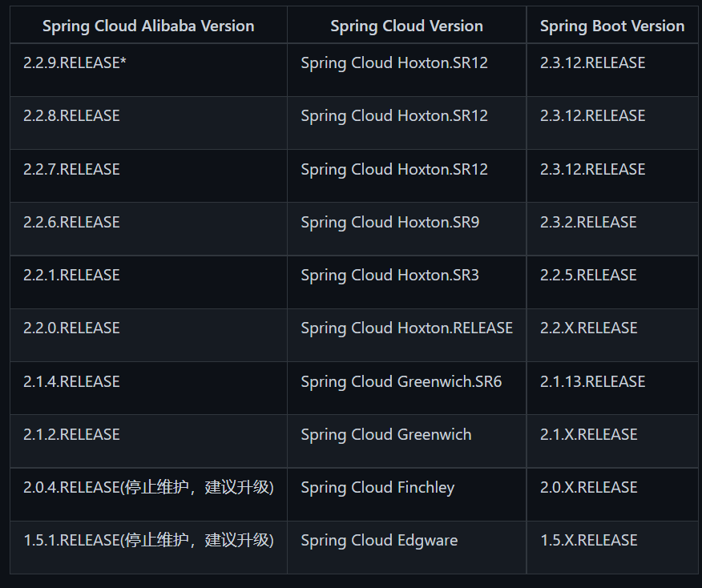The width and height of the screenshot is (702, 588).
Task: Click the Spring Cloud Hoxton.SR3 cell
Action: [406, 282]
